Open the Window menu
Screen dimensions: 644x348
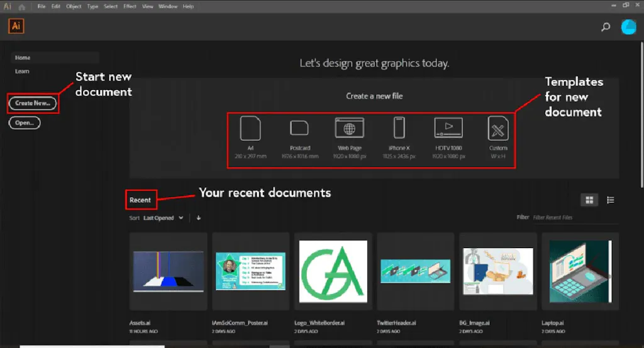(168, 6)
